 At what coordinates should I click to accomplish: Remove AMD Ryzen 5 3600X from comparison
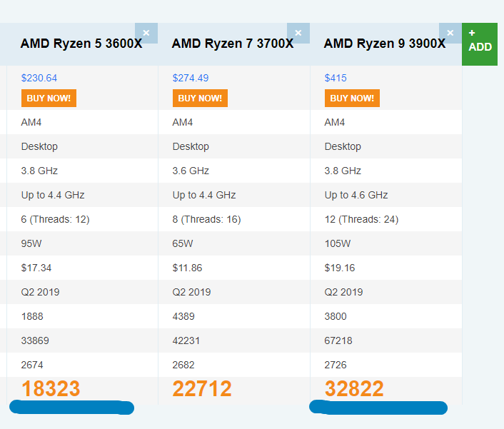click(x=146, y=33)
